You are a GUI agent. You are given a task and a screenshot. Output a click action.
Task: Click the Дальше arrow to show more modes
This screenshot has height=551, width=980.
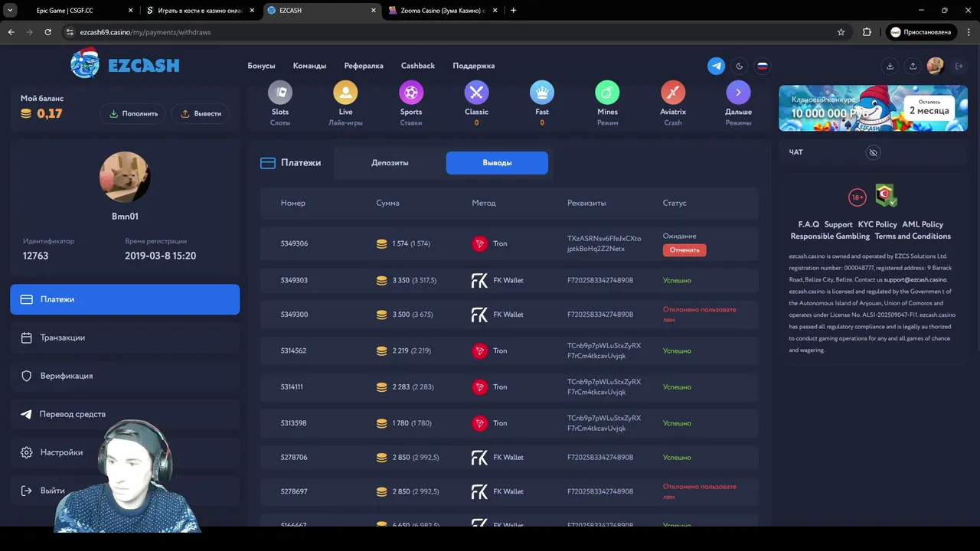click(x=738, y=93)
